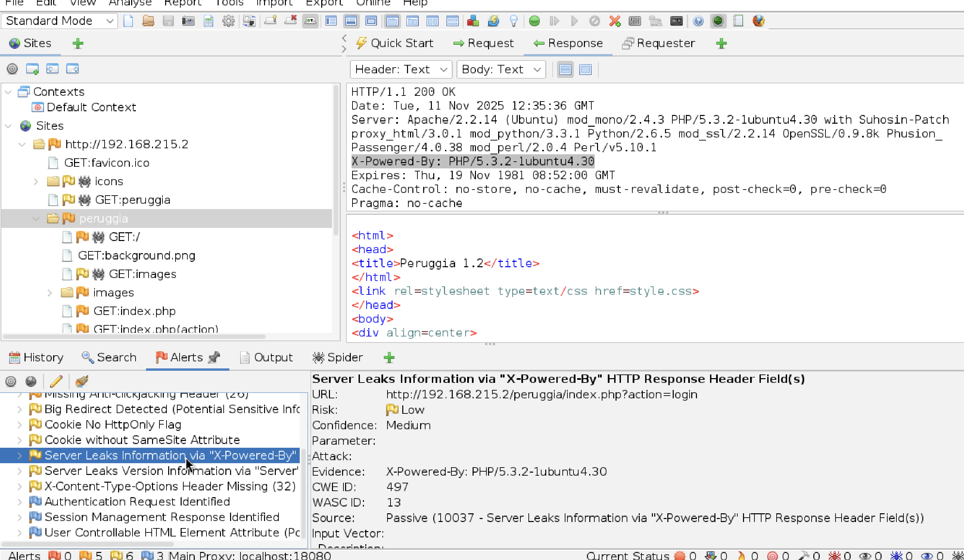Click the New Session toolbar icon
Image resolution: width=964 pixels, height=560 pixels.
128,21
